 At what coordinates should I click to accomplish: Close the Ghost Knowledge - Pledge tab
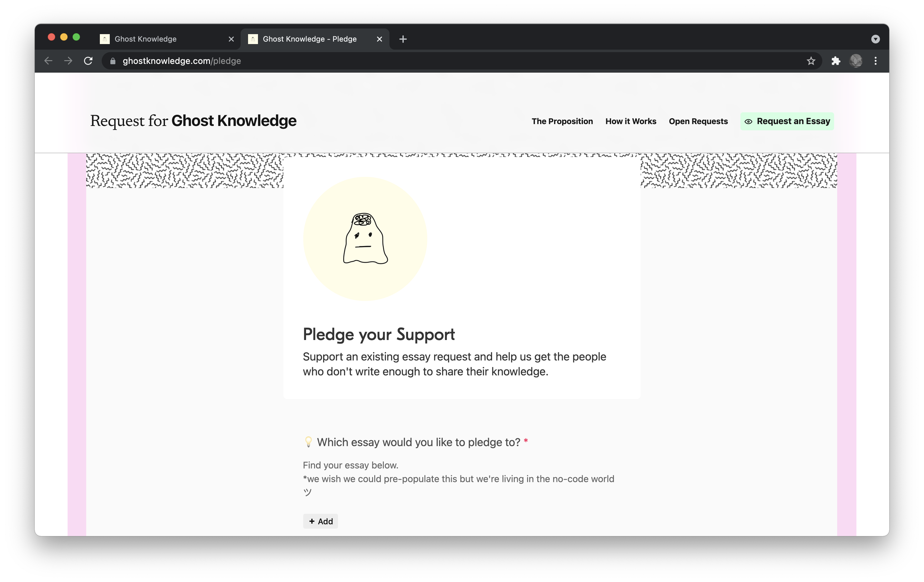379,39
